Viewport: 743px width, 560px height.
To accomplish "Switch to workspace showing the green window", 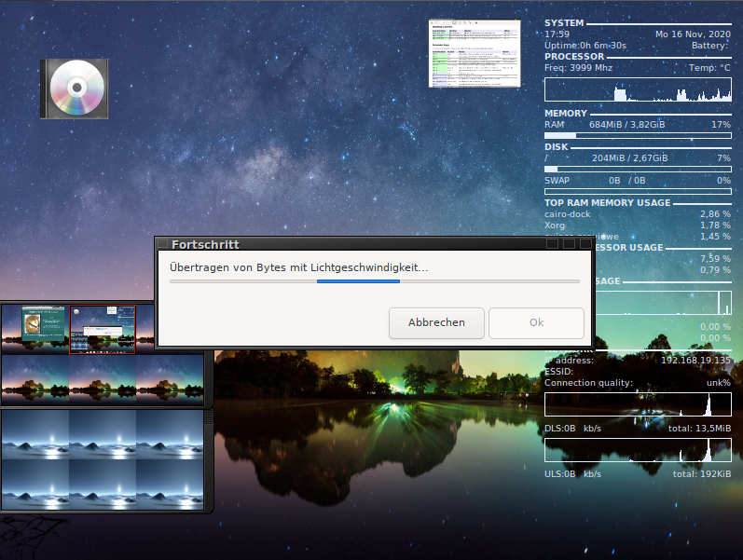I will [x=35, y=329].
